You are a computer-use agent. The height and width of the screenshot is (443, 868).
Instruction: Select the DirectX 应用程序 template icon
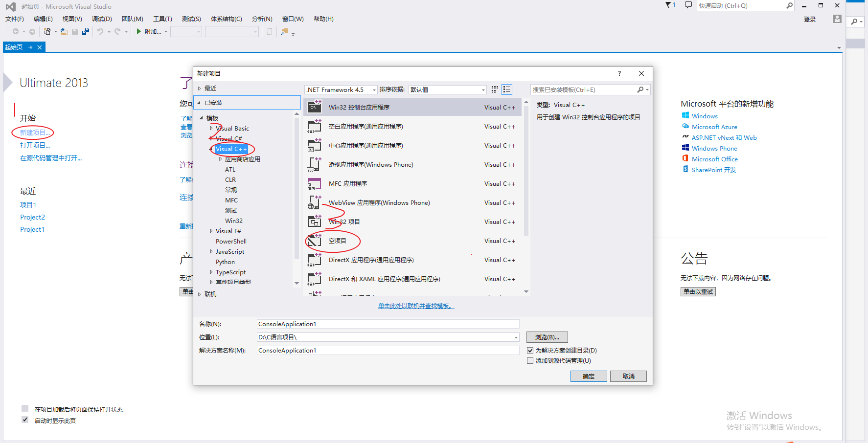(315, 260)
